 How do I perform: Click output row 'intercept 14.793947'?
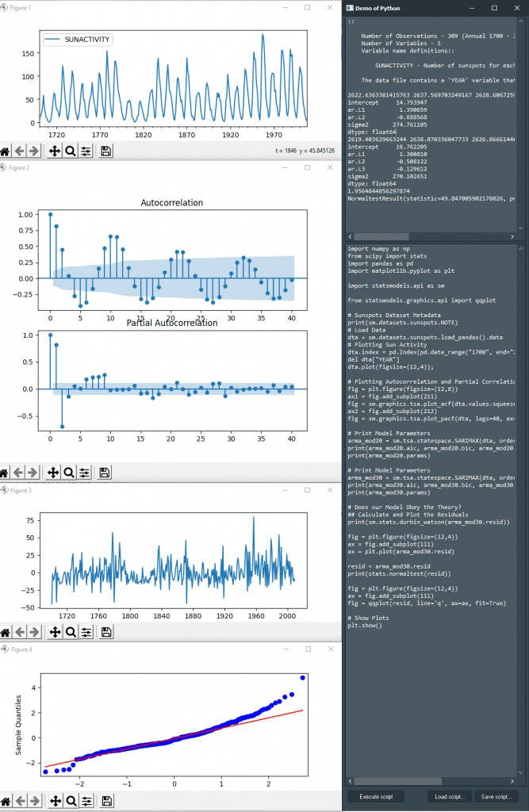[x=387, y=102]
